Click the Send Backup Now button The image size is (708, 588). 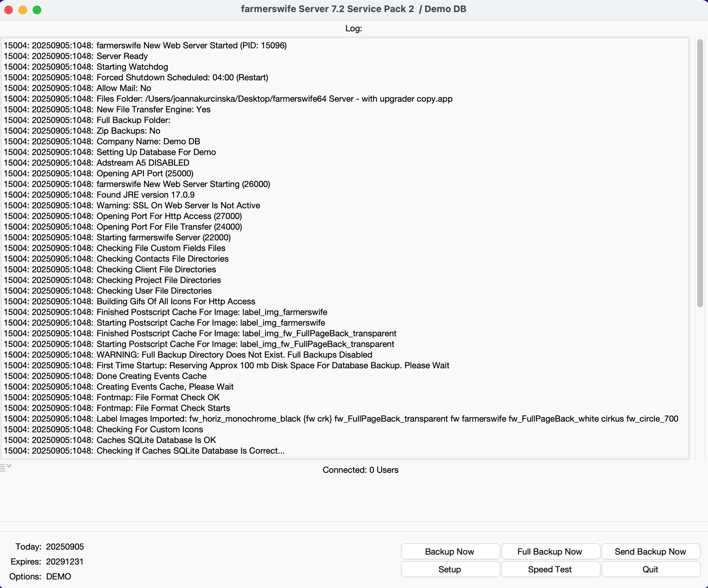pos(650,551)
